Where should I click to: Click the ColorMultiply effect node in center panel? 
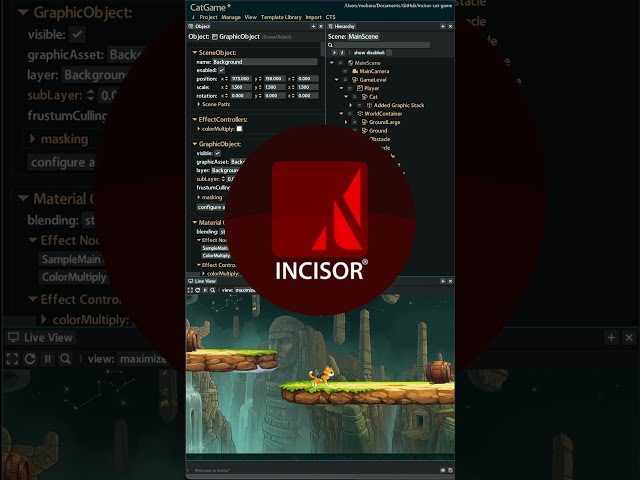pyautogui.click(x=216, y=256)
